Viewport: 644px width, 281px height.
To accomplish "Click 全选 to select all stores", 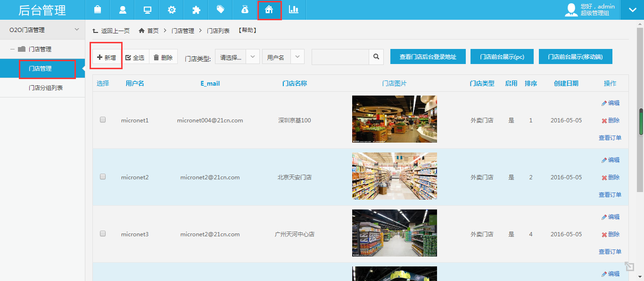I will (135, 57).
